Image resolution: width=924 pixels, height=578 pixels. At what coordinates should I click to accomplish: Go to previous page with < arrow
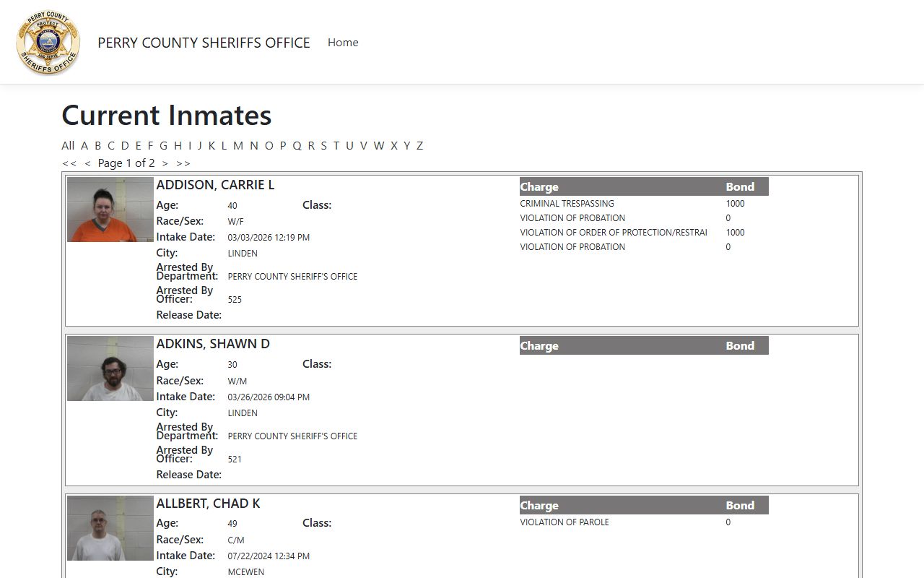tap(87, 163)
